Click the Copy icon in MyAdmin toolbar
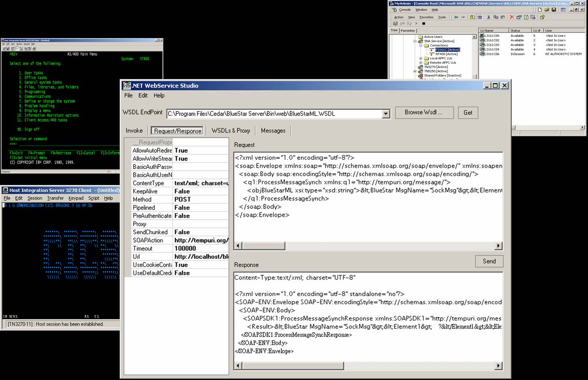Image resolution: width=588 pixels, height=380 pixels. 496,17
